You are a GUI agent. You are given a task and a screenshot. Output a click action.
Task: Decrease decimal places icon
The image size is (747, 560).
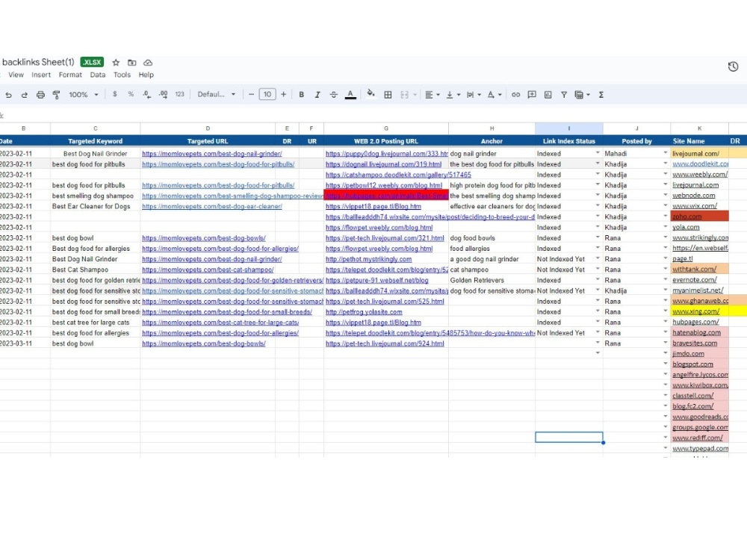point(146,94)
